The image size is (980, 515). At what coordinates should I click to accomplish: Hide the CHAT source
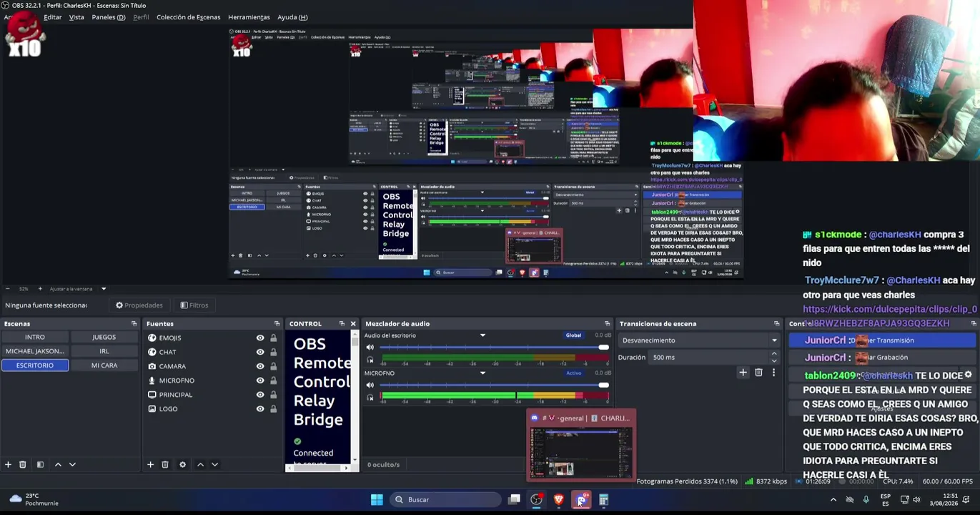260,352
